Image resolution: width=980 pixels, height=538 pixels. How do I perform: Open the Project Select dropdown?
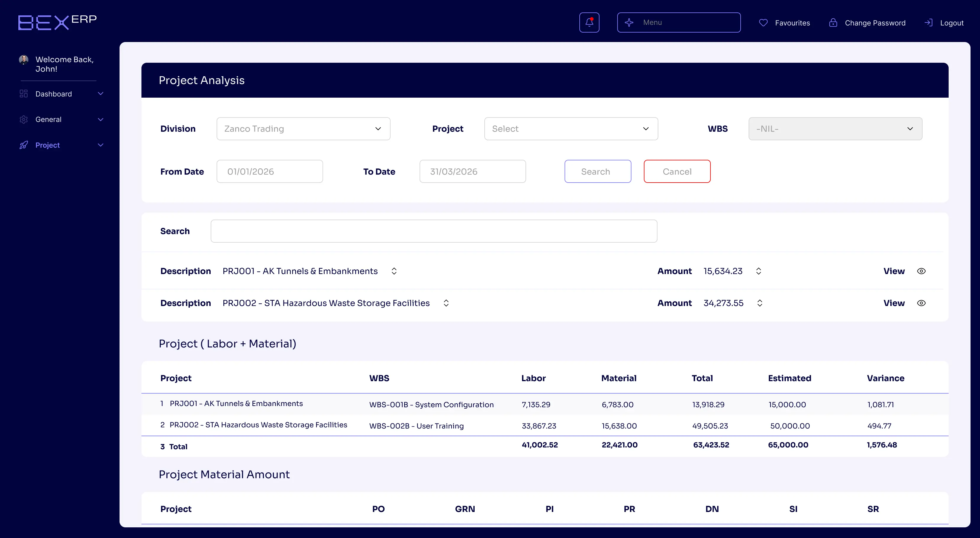(x=571, y=129)
